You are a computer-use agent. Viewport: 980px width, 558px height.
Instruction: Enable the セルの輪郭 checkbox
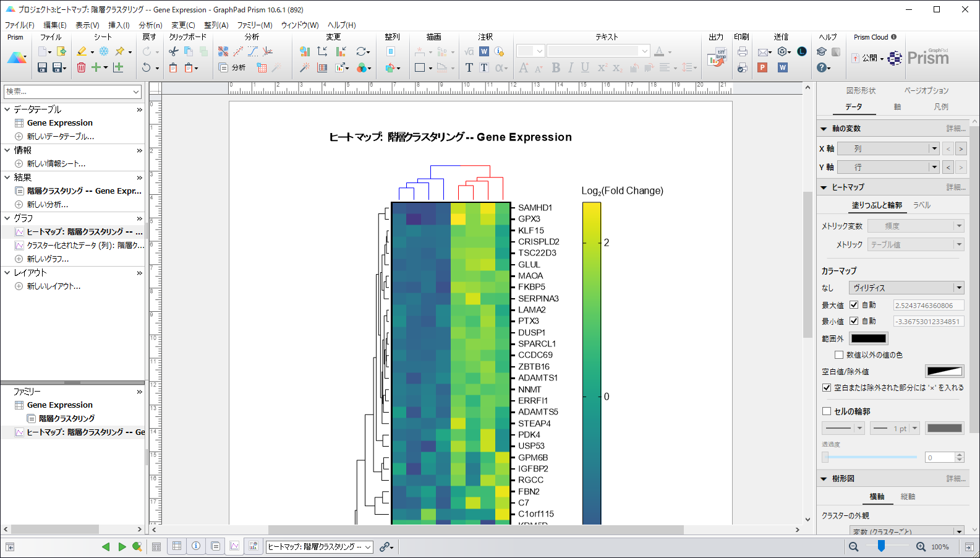[827, 411]
